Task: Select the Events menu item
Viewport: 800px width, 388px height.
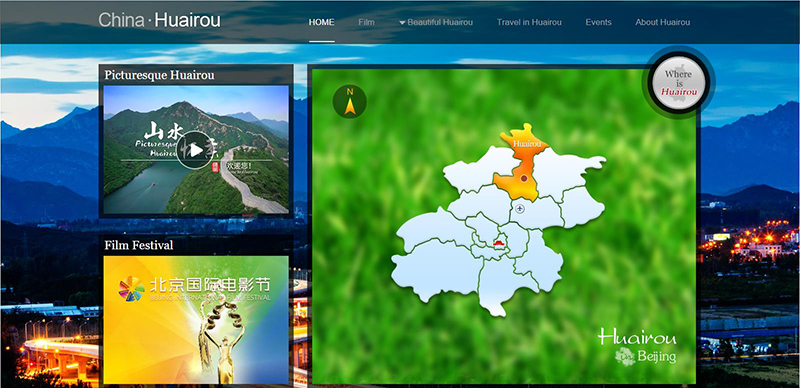Action: tap(598, 22)
